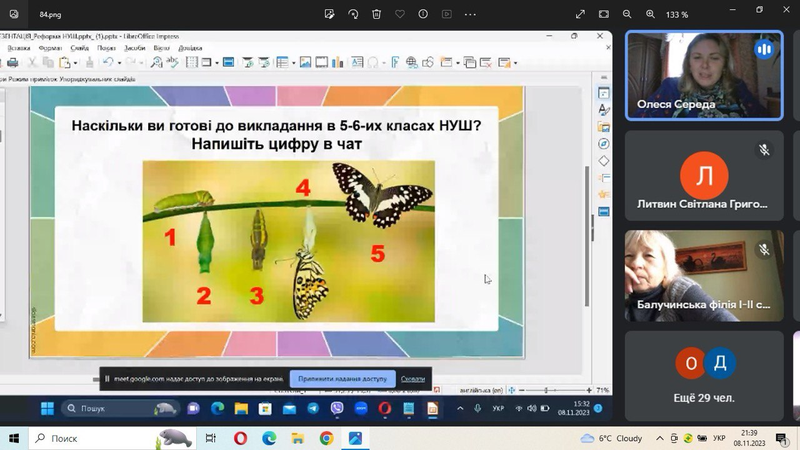Click the insert image icon in Impress
Screen dimensions: 800x450
coord(305,62)
